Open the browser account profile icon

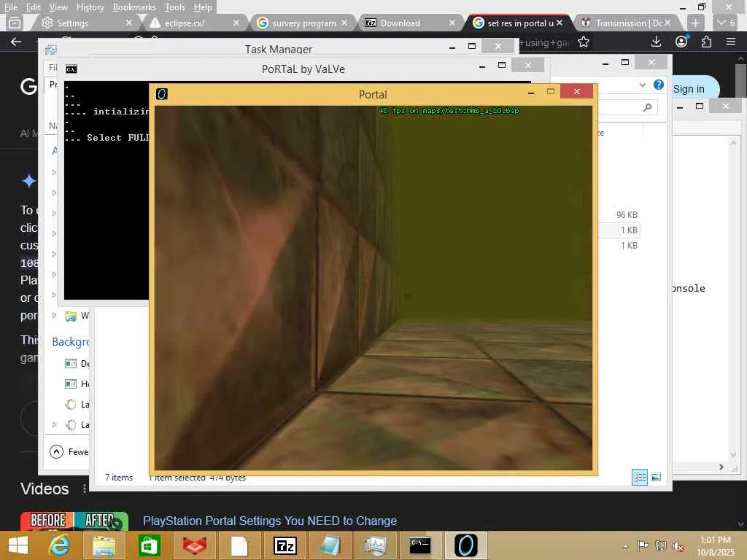pyautogui.click(x=681, y=42)
